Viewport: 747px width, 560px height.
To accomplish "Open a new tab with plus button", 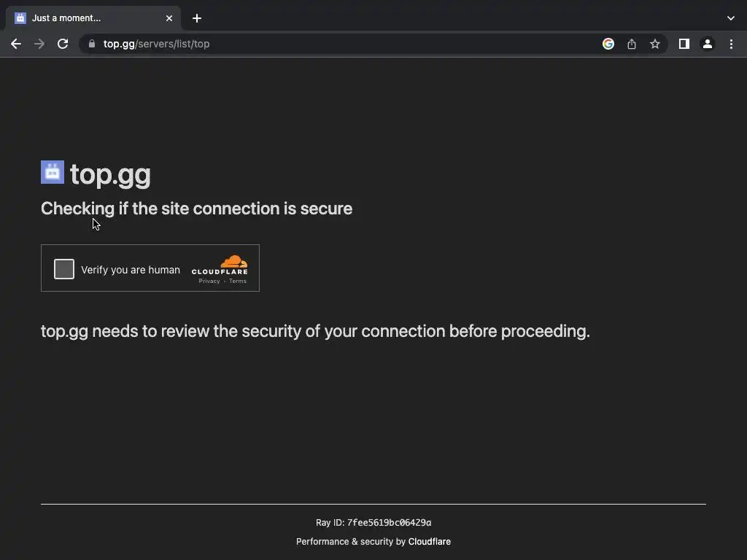I will [x=197, y=18].
